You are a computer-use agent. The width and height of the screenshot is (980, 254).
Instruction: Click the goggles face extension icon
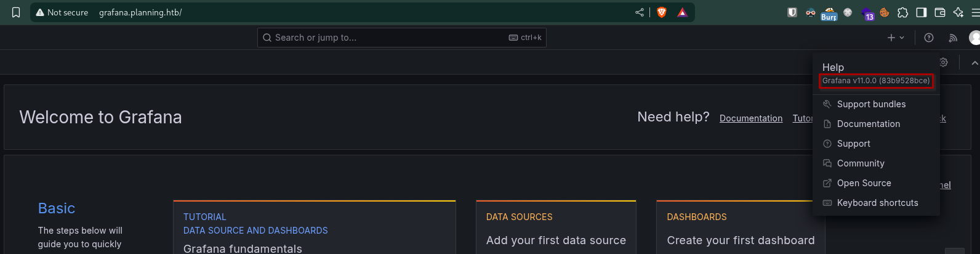point(811,12)
